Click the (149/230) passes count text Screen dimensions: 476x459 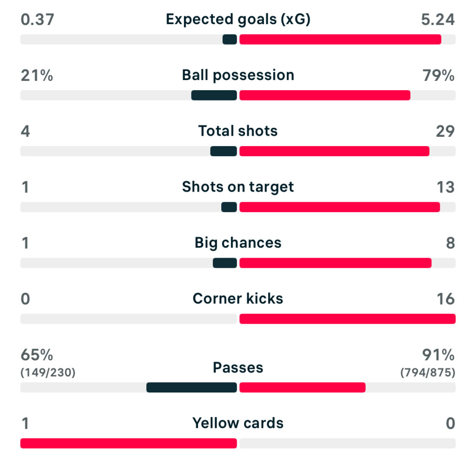point(48,373)
